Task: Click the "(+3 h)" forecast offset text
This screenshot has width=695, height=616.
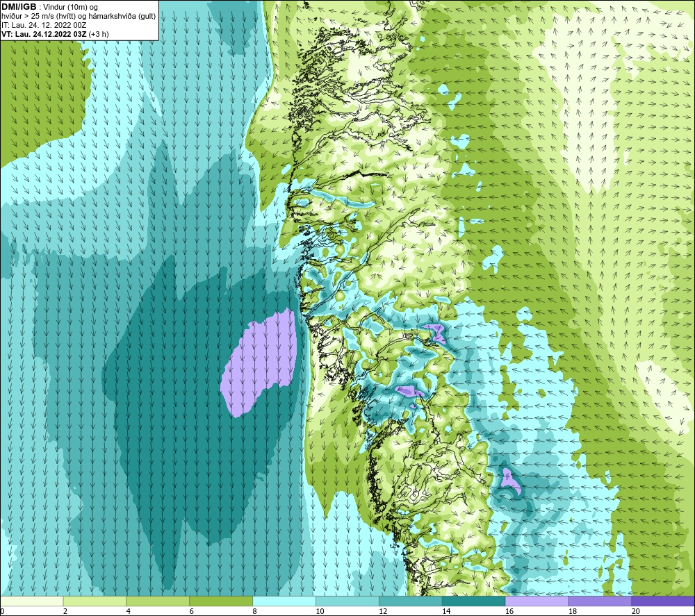Action: tap(99, 34)
